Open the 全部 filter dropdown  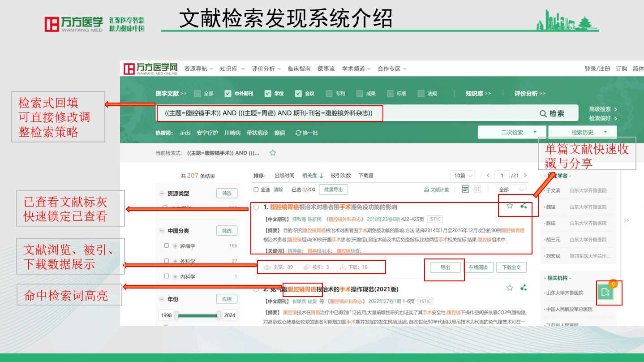(510, 190)
